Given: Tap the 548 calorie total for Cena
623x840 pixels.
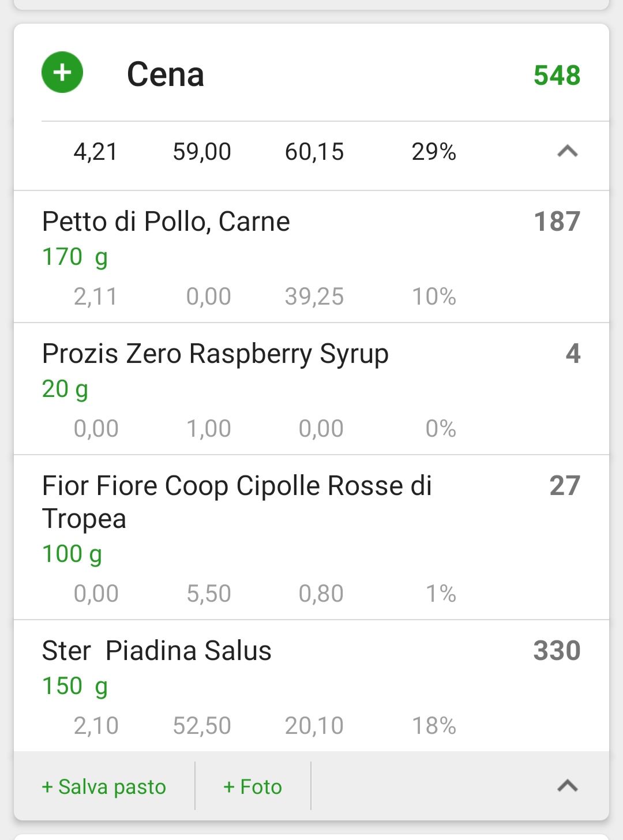Looking at the screenshot, I should coord(557,75).
